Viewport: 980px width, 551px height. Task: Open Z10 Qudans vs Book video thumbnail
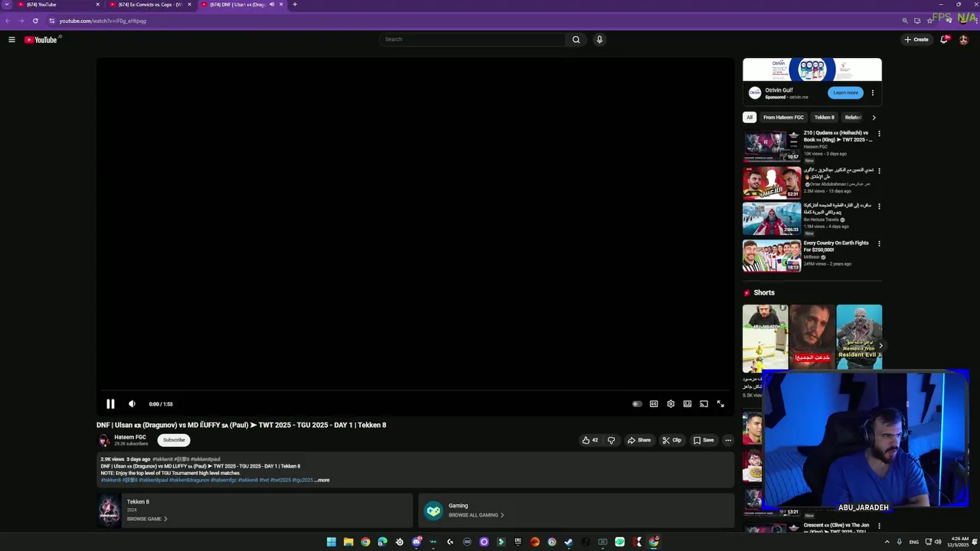point(772,145)
